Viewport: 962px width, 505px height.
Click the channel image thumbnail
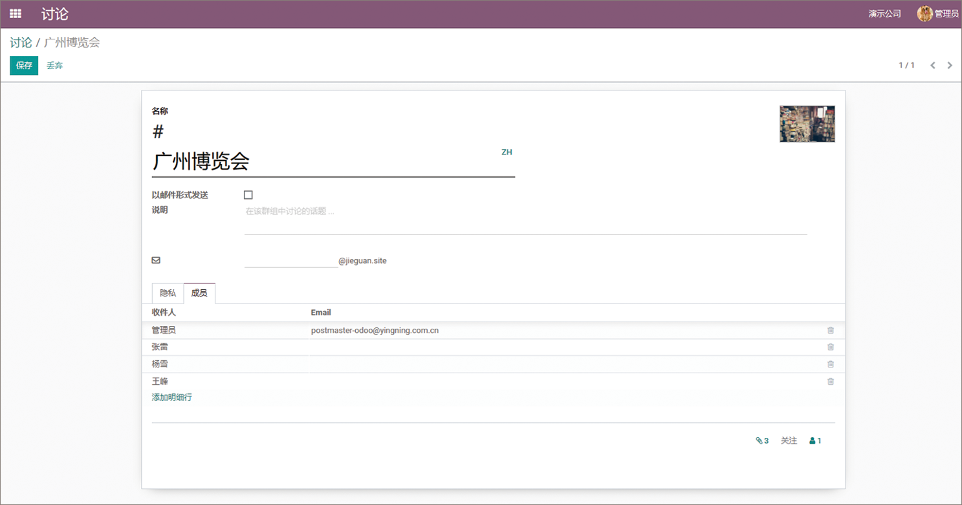[x=807, y=124]
